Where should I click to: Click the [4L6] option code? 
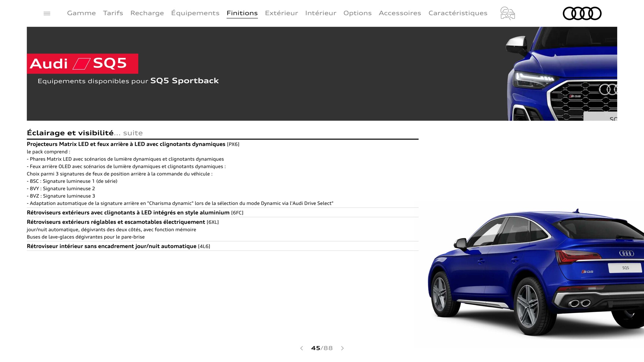click(x=204, y=247)
